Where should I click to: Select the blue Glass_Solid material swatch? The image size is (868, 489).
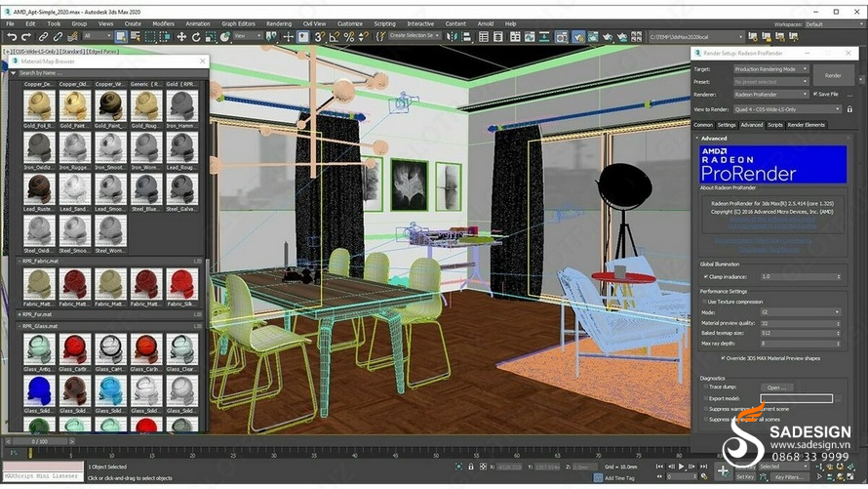pyautogui.click(x=39, y=390)
